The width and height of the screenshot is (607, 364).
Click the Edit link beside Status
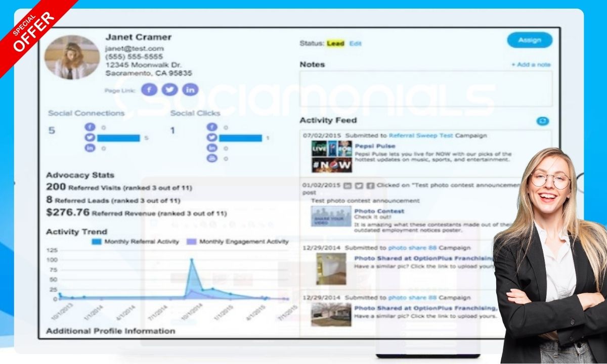356,43
